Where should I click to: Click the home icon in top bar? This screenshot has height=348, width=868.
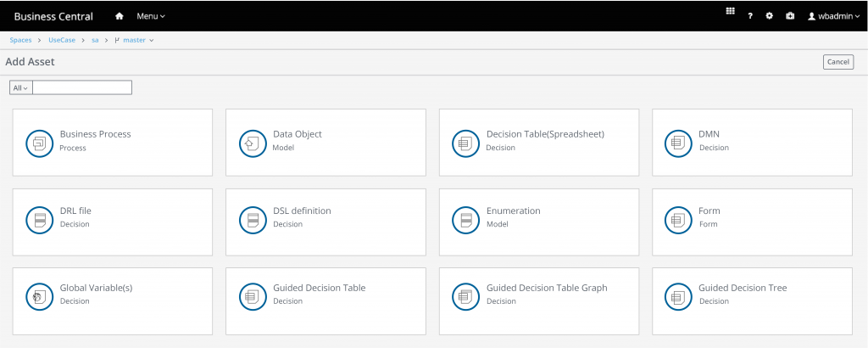tap(120, 16)
